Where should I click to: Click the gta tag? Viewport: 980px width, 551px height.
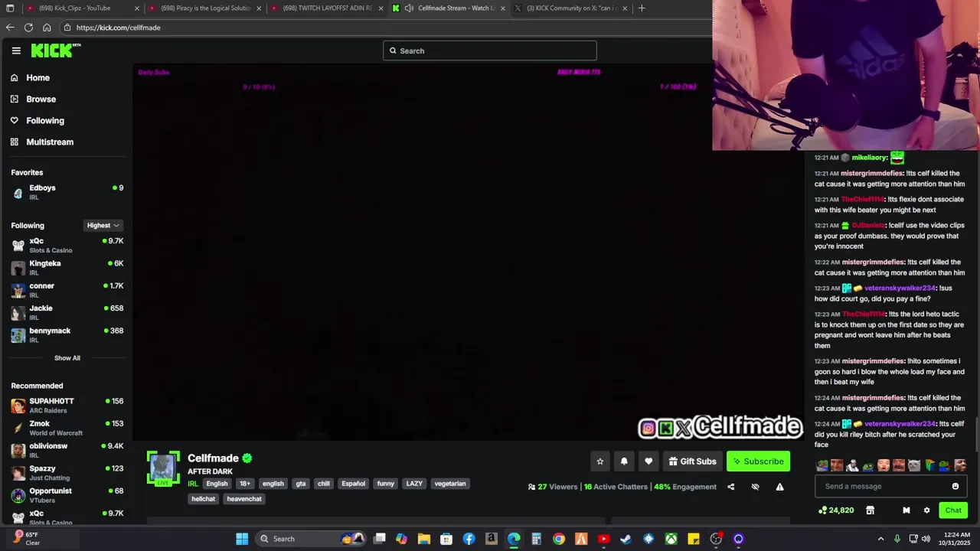click(301, 484)
